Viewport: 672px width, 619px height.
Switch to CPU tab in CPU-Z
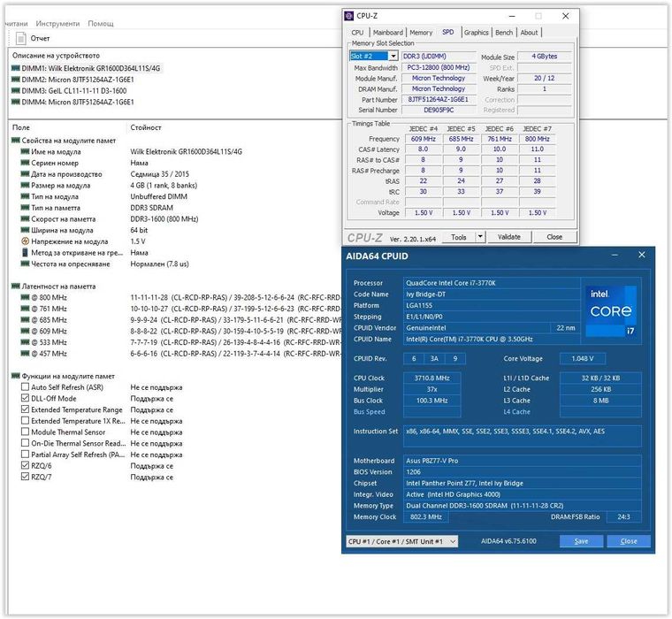357,33
